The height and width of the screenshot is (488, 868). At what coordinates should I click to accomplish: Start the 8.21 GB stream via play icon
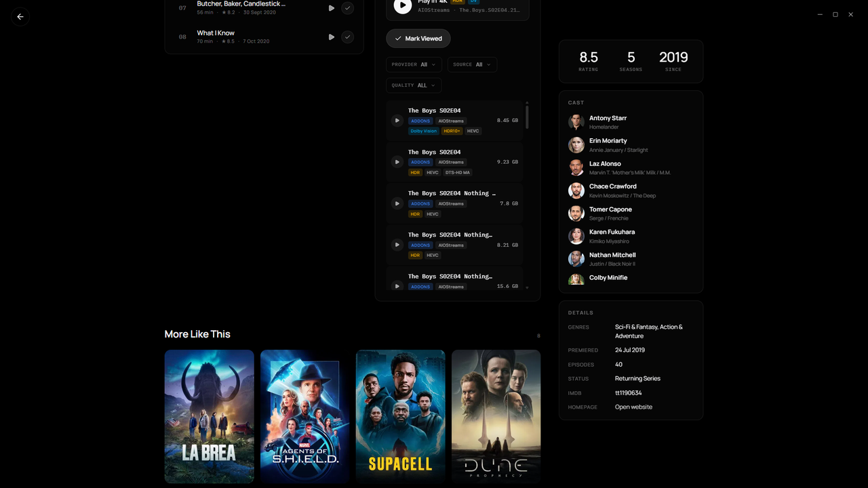[x=397, y=245]
